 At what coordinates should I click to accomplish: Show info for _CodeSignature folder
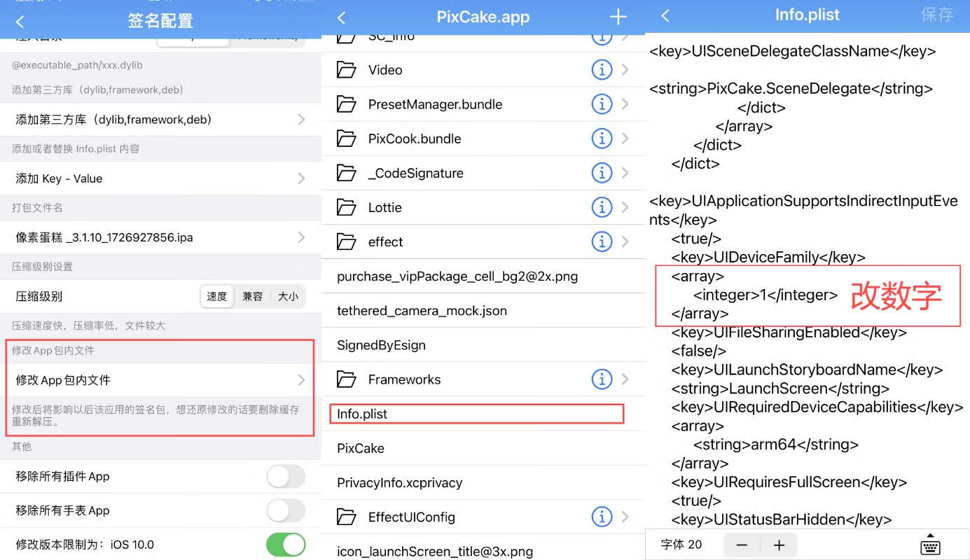coord(601,173)
